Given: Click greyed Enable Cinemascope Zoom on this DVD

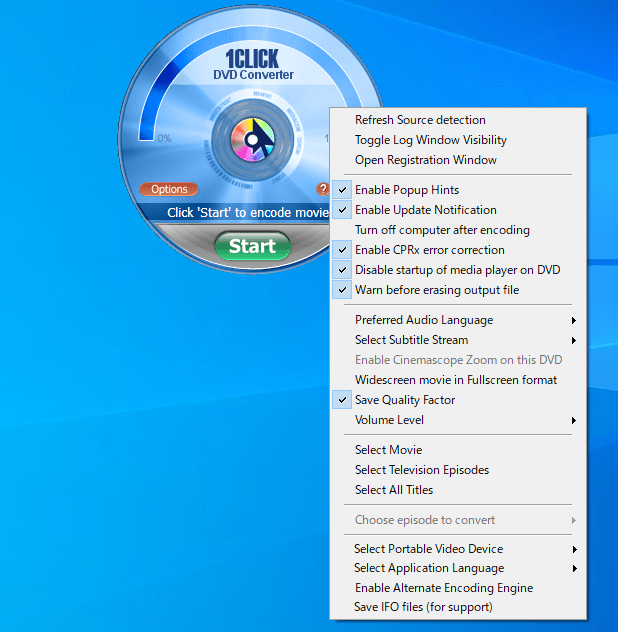Looking at the screenshot, I should point(458,360).
